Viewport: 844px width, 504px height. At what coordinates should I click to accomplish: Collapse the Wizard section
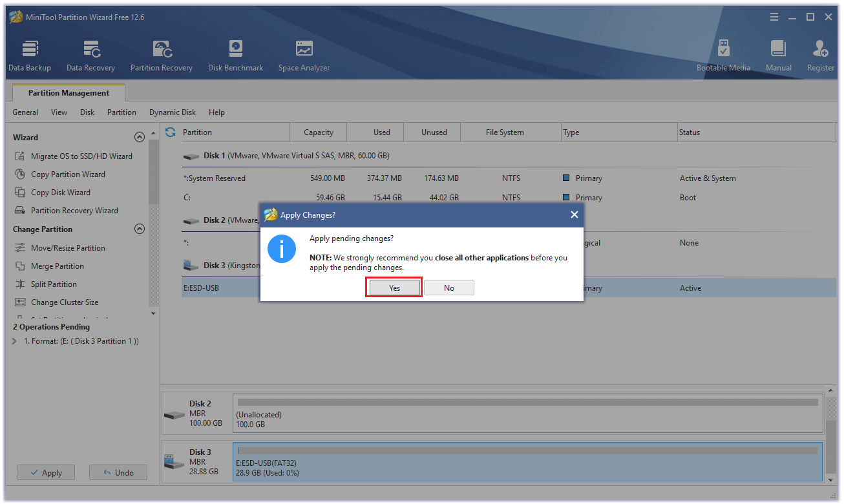pos(139,137)
